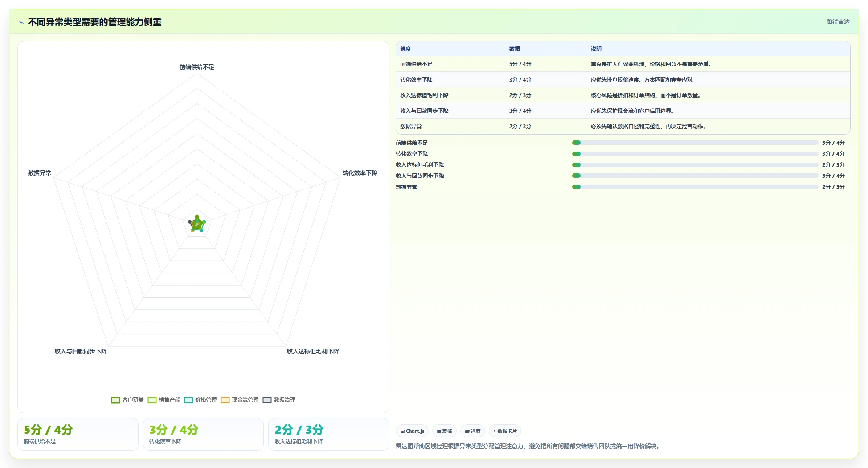The width and height of the screenshot is (868, 468).
Task: Click the 数据卡片 tag chip
Action: [x=505, y=431]
